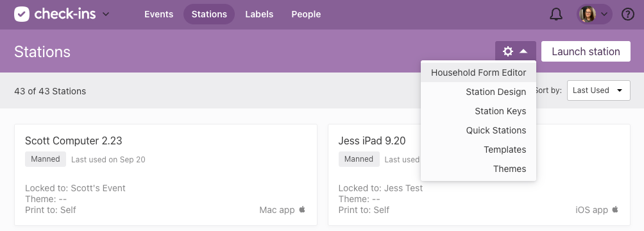Click the settings gear icon
The height and width of the screenshot is (231, 644).
point(508,51)
